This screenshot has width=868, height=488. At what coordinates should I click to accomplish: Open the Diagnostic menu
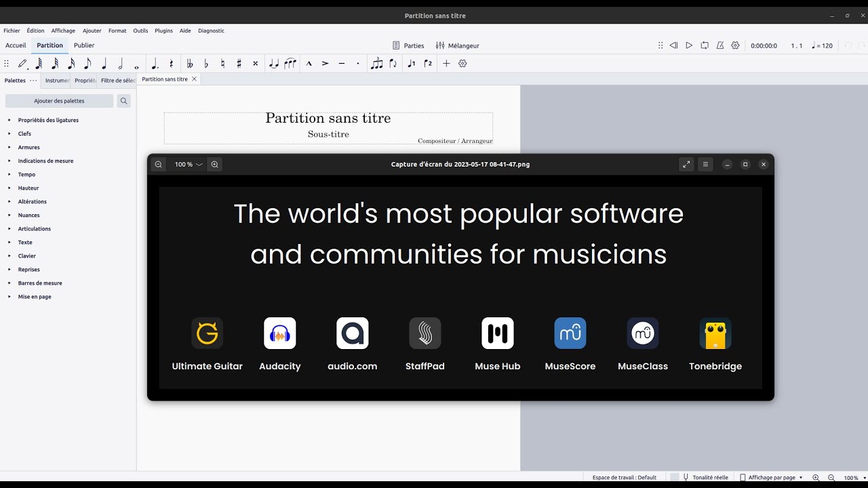pos(211,30)
